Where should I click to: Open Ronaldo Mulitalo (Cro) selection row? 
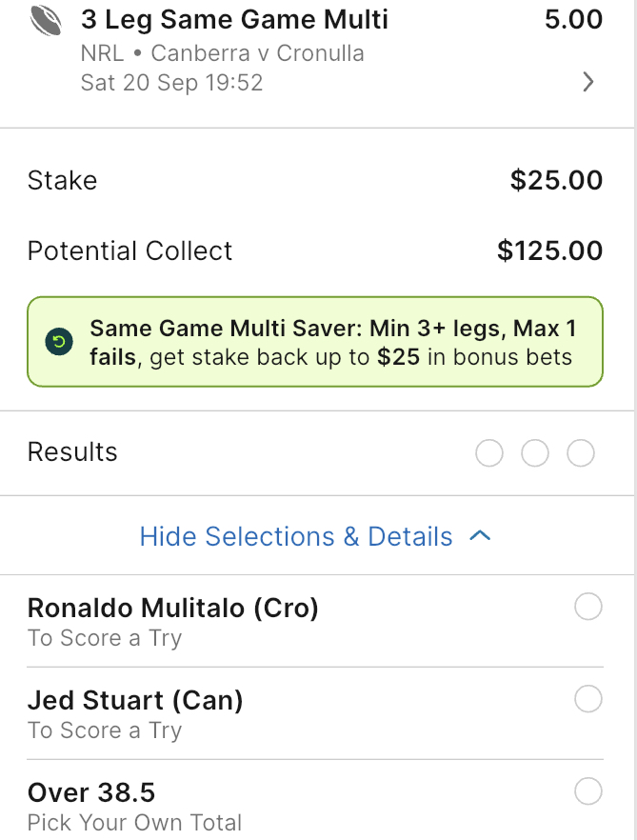[x=315, y=621]
